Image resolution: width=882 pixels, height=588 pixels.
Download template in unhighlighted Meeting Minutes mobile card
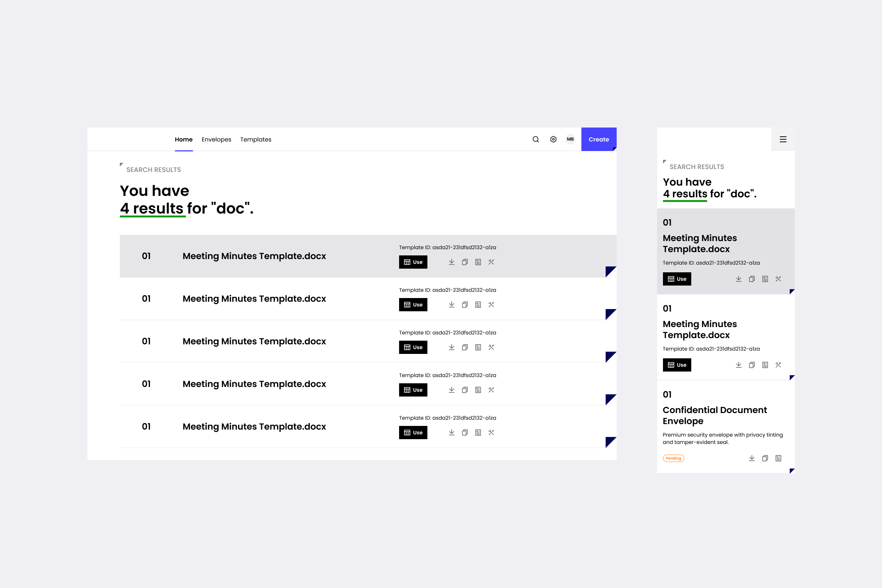click(738, 365)
